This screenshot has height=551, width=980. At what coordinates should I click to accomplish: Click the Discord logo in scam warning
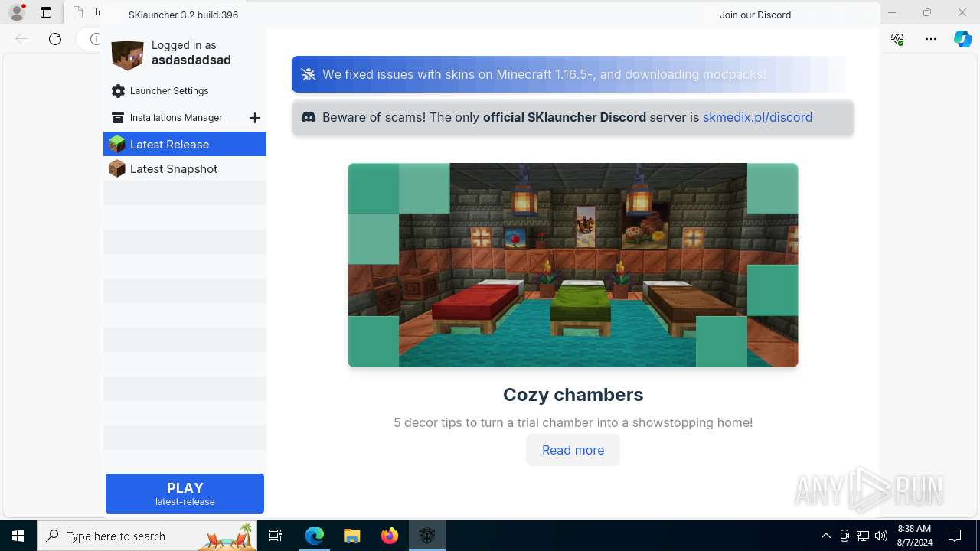(x=309, y=117)
